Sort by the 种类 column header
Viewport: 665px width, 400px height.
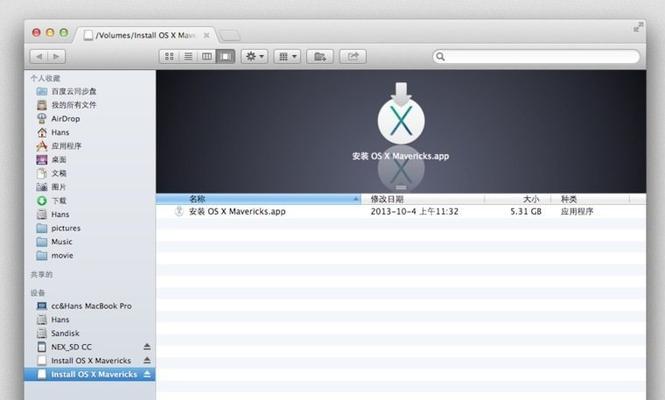pyautogui.click(x=590, y=199)
